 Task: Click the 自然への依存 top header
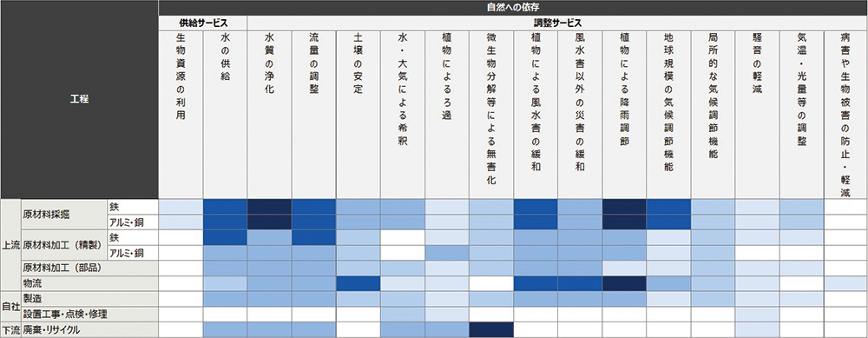513,8
